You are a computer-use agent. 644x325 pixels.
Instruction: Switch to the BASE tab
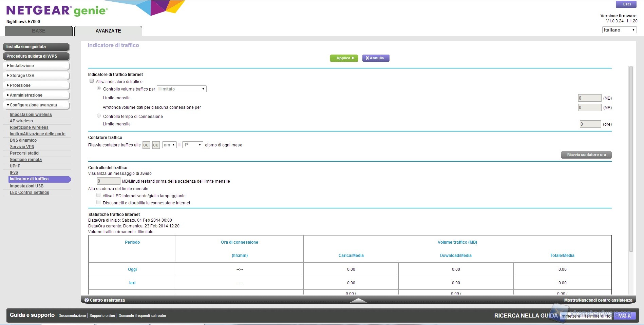click(x=39, y=31)
